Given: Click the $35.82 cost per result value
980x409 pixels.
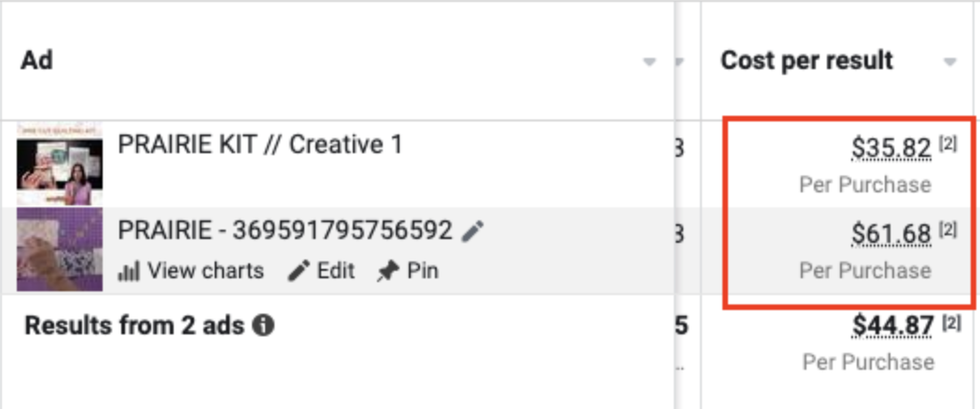Looking at the screenshot, I should 891,148.
